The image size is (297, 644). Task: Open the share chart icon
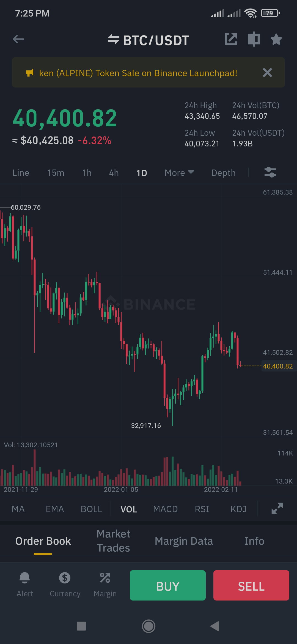(231, 39)
